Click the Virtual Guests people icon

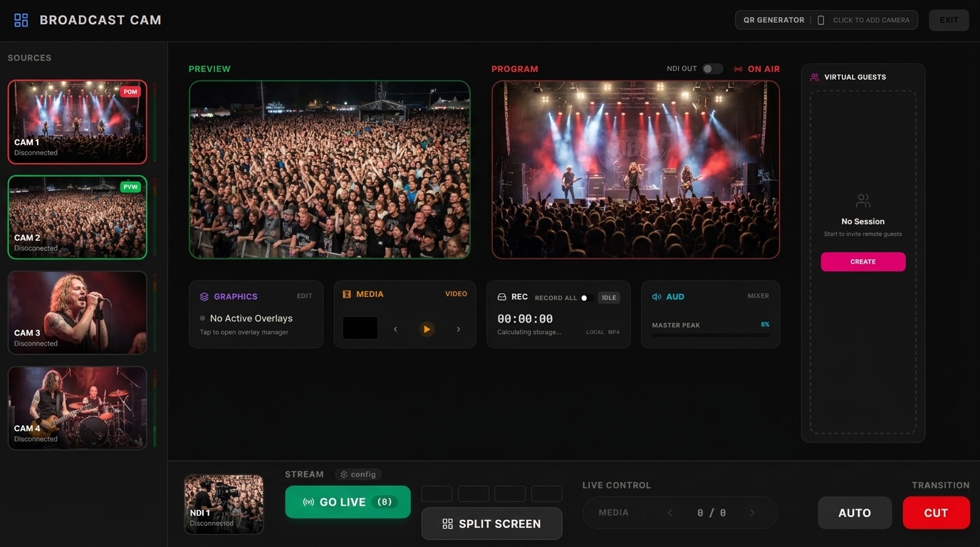point(815,77)
